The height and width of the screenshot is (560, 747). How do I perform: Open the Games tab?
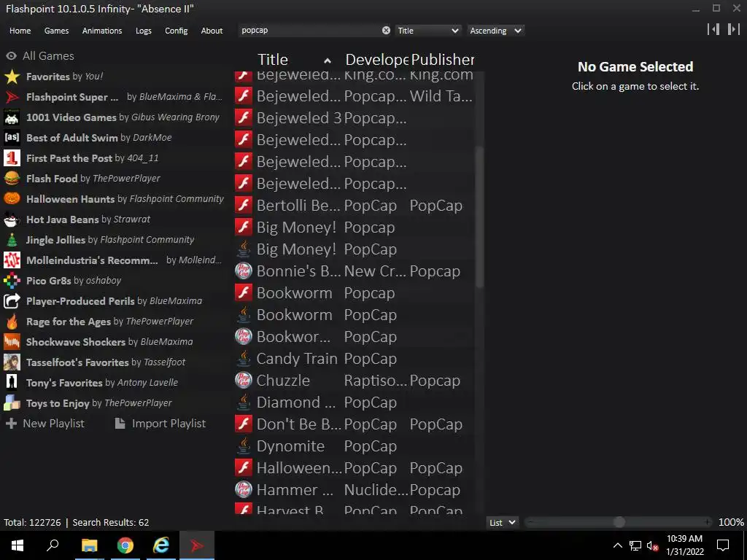(x=56, y=31)
